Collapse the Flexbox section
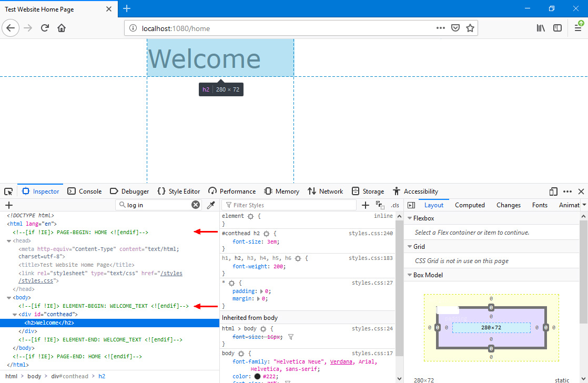The height and width of the screenshot is (383, 588). tap(410, 218)
